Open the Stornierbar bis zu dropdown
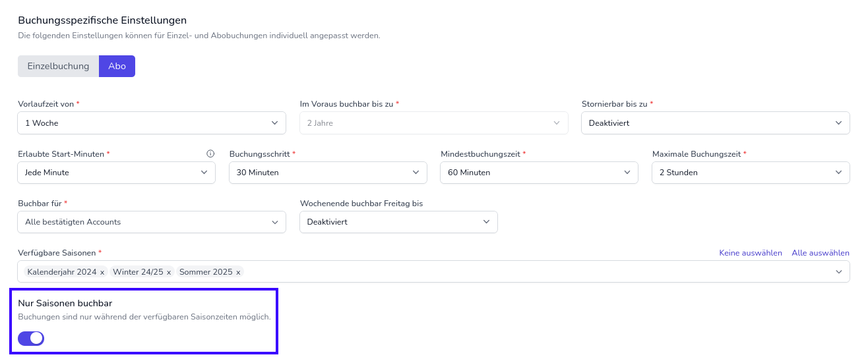 pyautogui.click(x=715, y=123)
